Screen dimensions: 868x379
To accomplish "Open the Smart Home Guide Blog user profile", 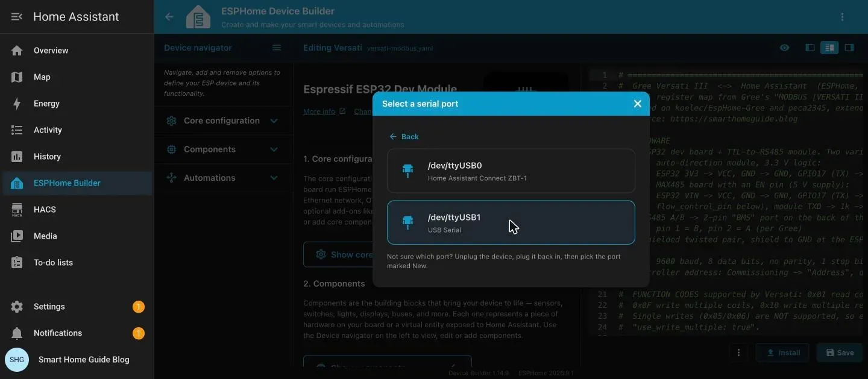I will tap(77, 360).
